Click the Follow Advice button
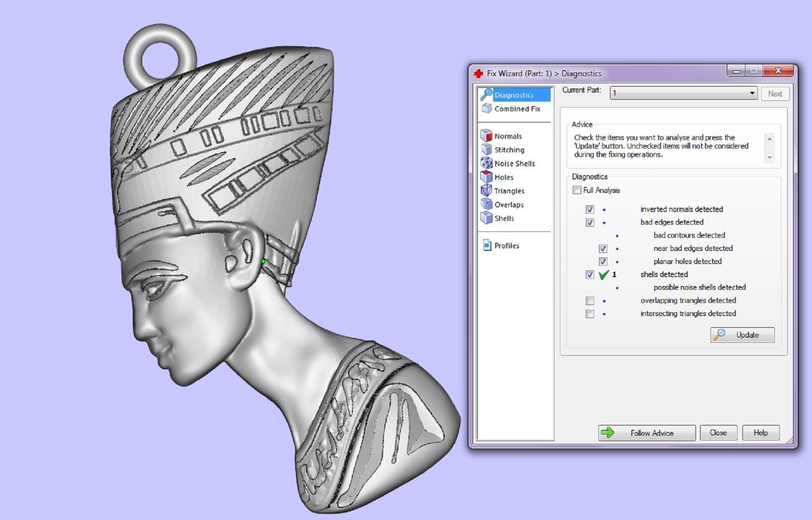 pyautogui.click(x=647, y=433)
